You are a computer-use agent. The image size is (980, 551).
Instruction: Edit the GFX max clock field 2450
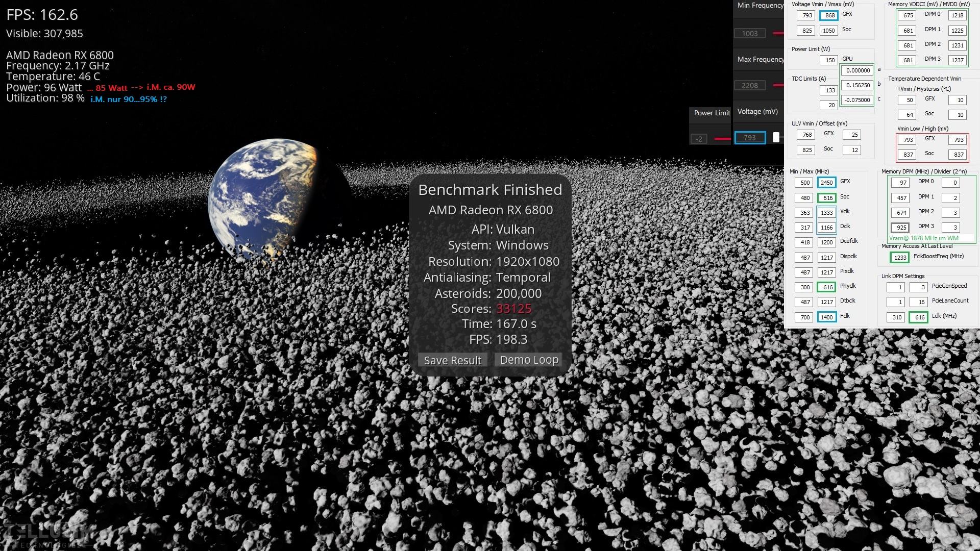tap(826, 183)
